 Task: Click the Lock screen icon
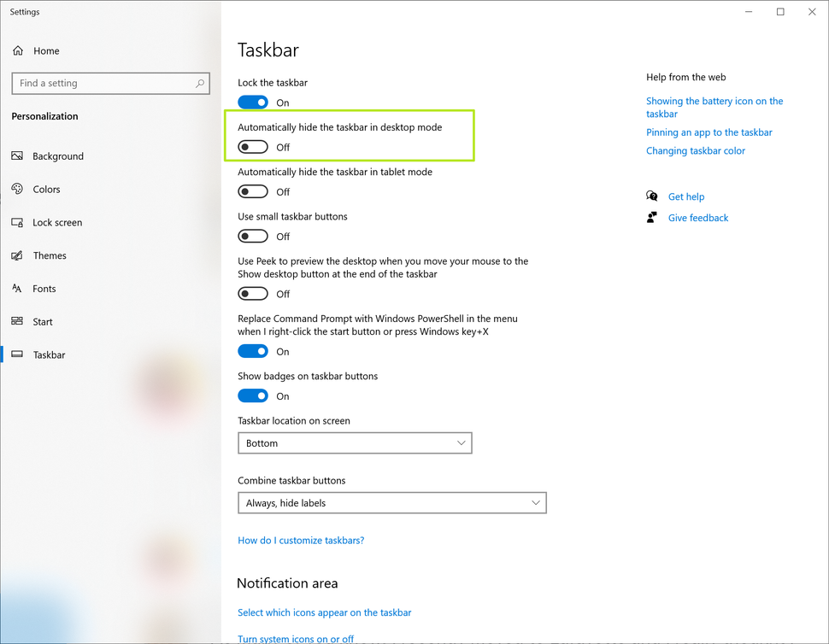18,222
